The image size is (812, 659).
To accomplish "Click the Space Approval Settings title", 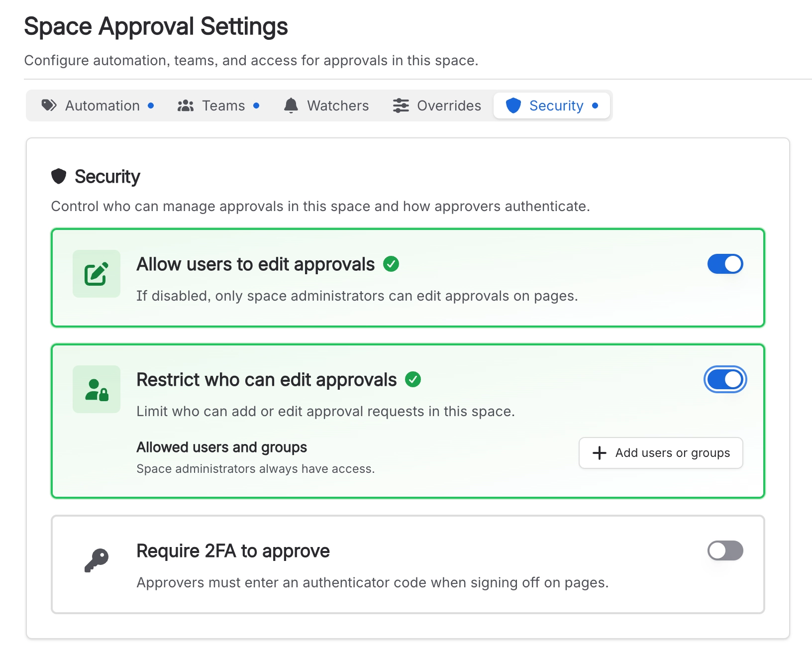I will point(156,26).
